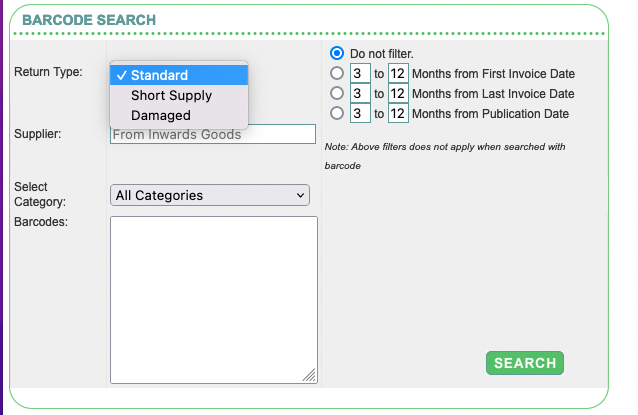
Task: Click the 3 field for Publication Date
Action: [360, 113]
